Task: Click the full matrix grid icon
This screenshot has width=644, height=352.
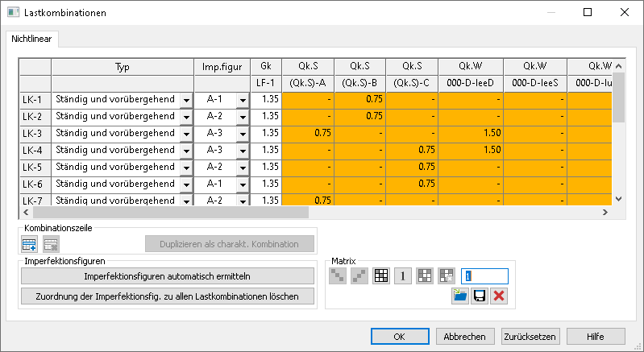Action: [x=381, y=275]
